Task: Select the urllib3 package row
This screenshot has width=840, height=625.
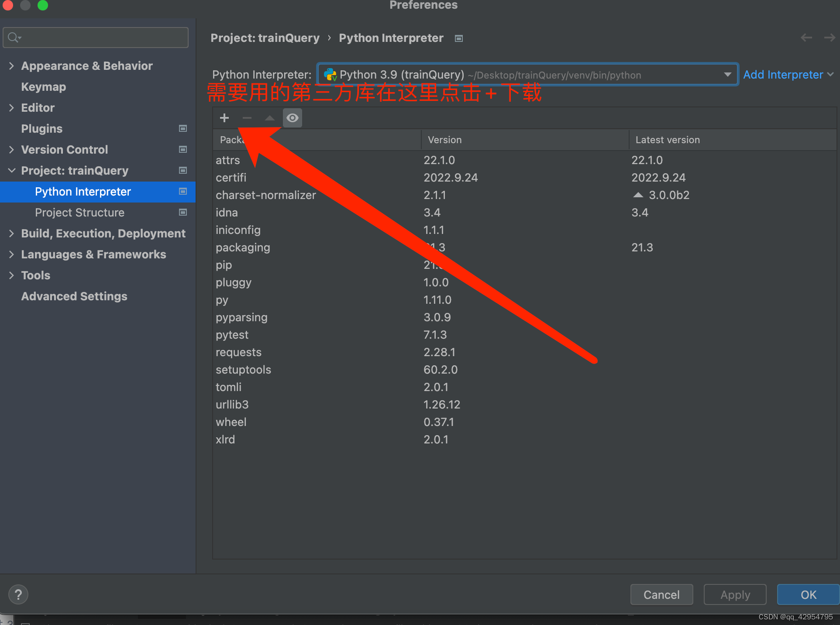Action: tap(524, 405)
